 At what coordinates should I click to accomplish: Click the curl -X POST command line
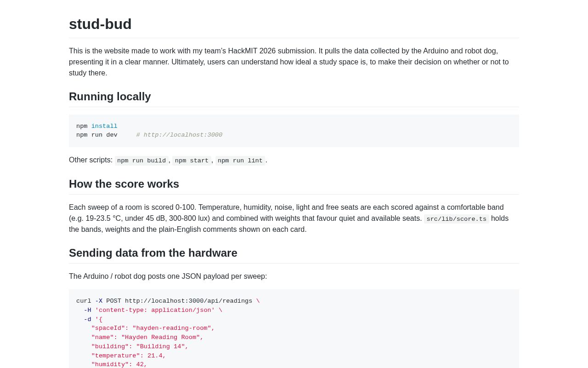(168, 301)
